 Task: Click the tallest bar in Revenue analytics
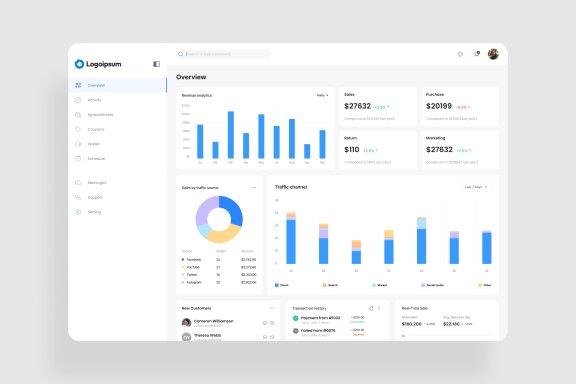pyautogui.click(x=231, y=135)
